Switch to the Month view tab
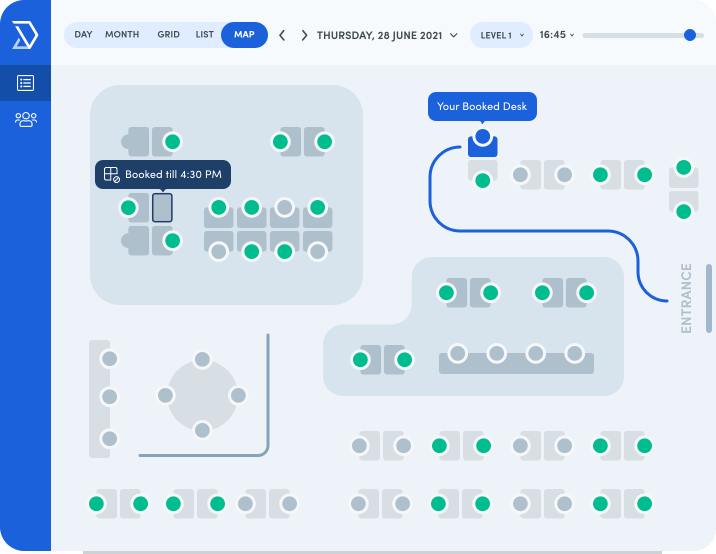Viewport: 716px width, 554px height. pos(122,35)
